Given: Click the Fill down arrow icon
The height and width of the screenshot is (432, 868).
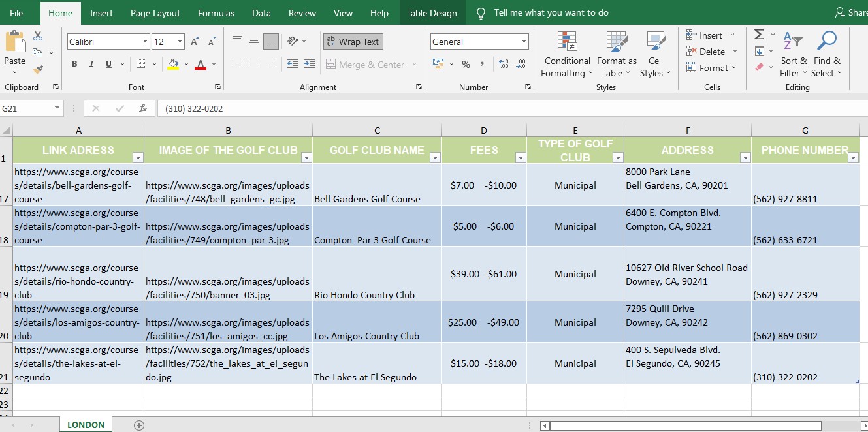Looking at the screenshot, I should pos(759,51).
